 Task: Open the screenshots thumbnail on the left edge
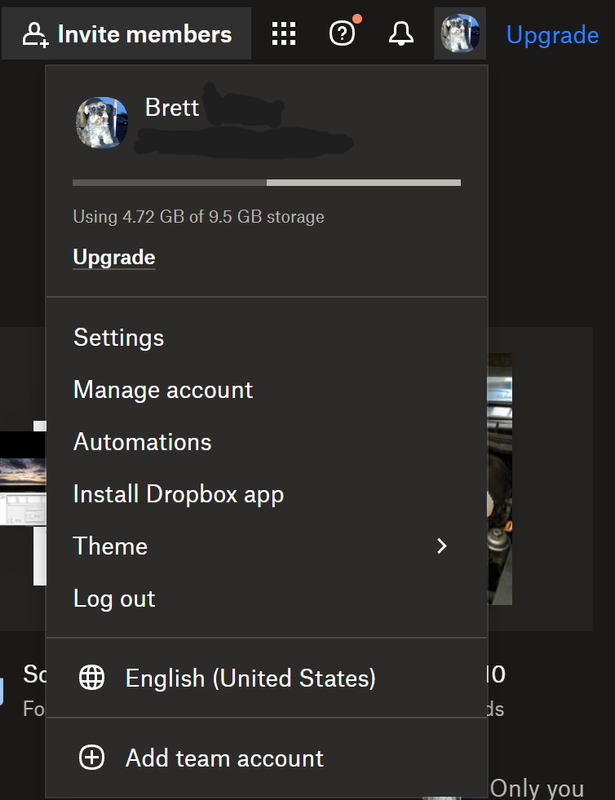click(x=23, y=503)
